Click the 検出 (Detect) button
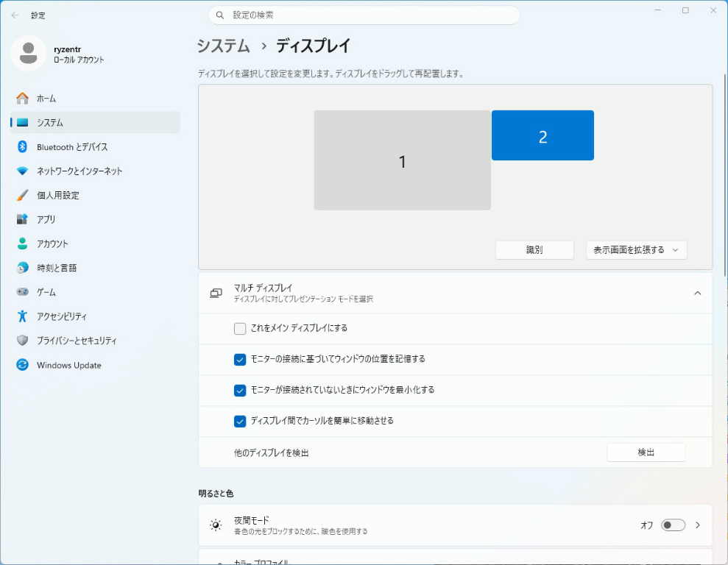 pyautogui.click(x=646, y=452)
